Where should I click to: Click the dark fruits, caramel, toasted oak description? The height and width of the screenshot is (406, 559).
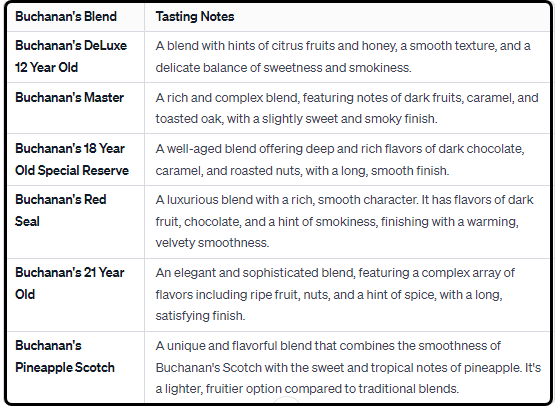coord(347,108)
